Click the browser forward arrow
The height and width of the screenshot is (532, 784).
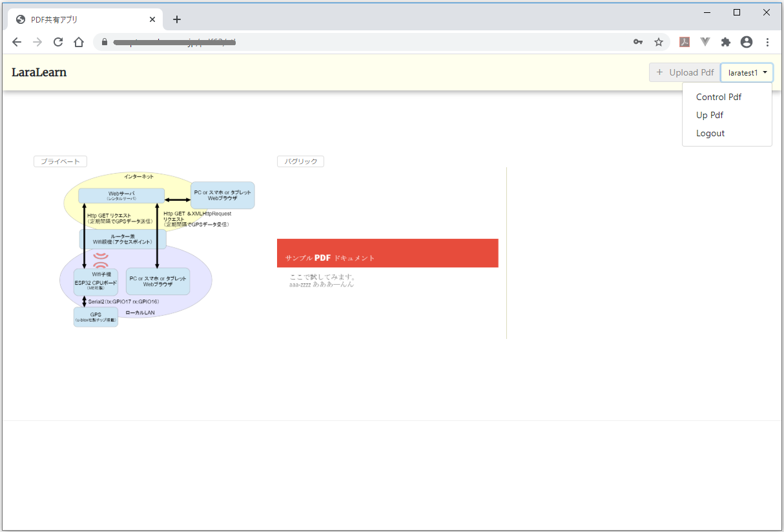click(37, 42)
